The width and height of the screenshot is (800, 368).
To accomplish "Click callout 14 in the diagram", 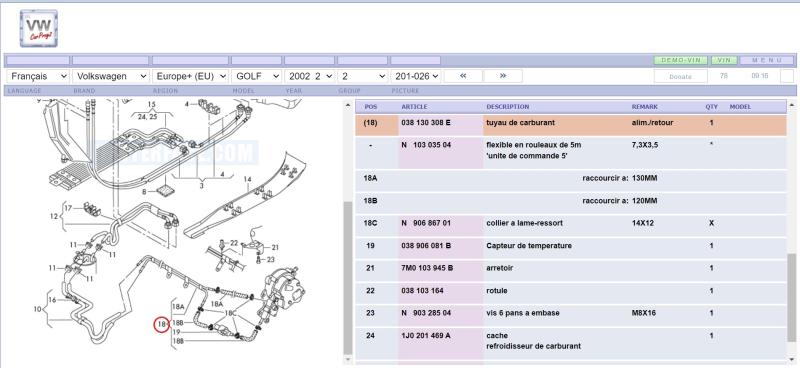I will pos(247,179).
